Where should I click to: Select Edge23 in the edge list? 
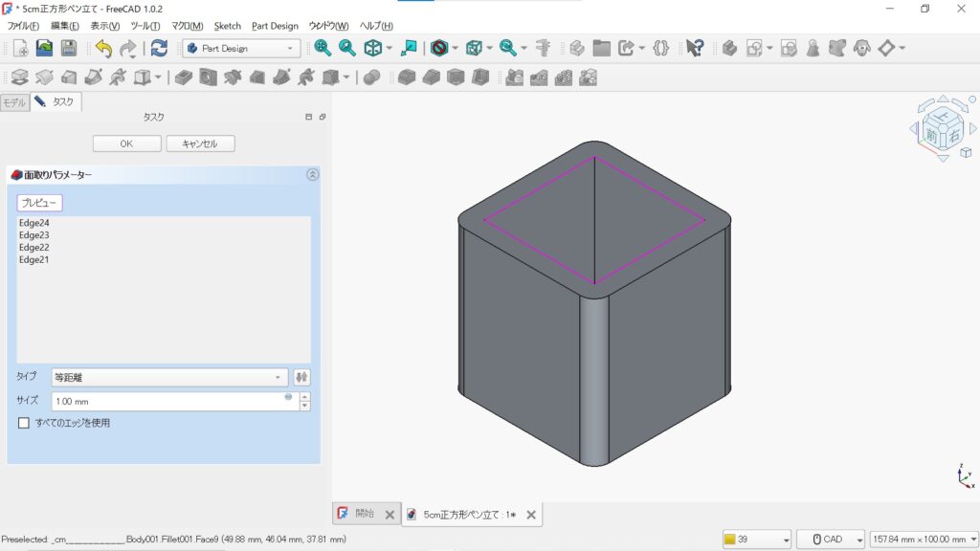(34, 235)
